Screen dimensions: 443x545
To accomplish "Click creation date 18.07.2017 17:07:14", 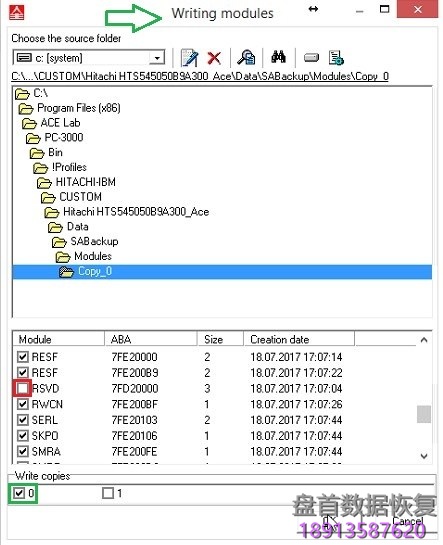I will [x=296, y=357].
